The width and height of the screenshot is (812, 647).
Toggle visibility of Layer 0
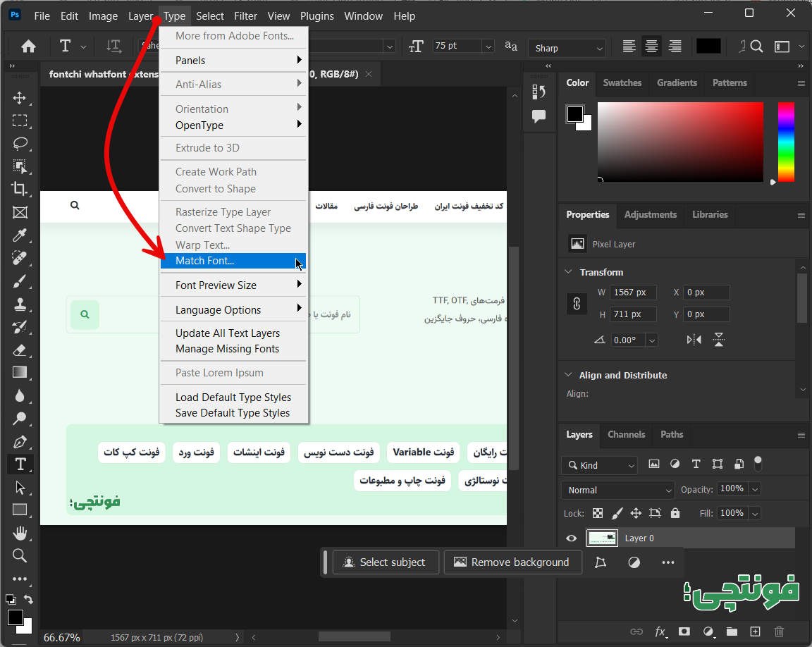pyautogui.click(x=571, y=538)
